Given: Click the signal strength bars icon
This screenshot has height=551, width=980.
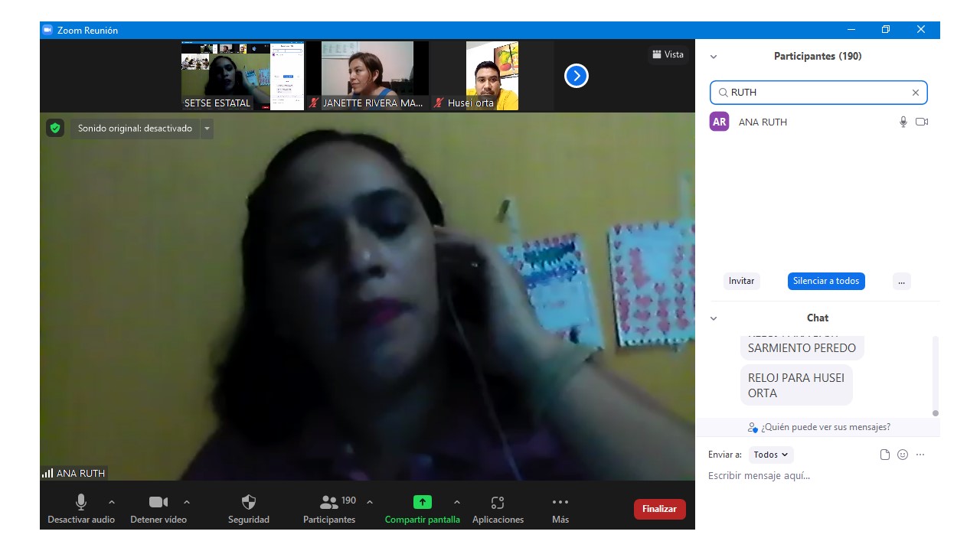Looking at the screenshot, I should (47, 473).
